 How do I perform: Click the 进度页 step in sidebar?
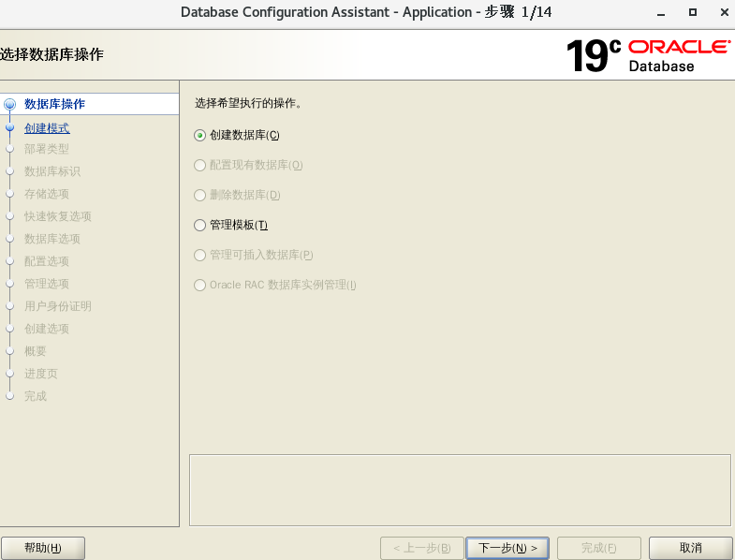41,375
